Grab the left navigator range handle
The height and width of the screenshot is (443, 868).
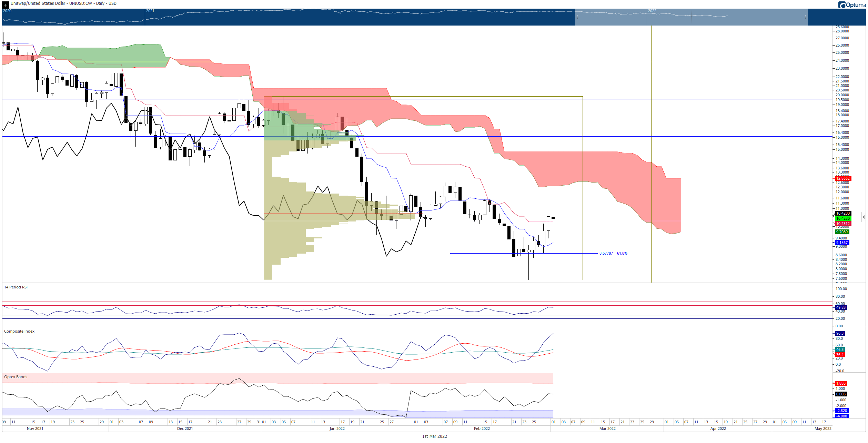(577, 17)
